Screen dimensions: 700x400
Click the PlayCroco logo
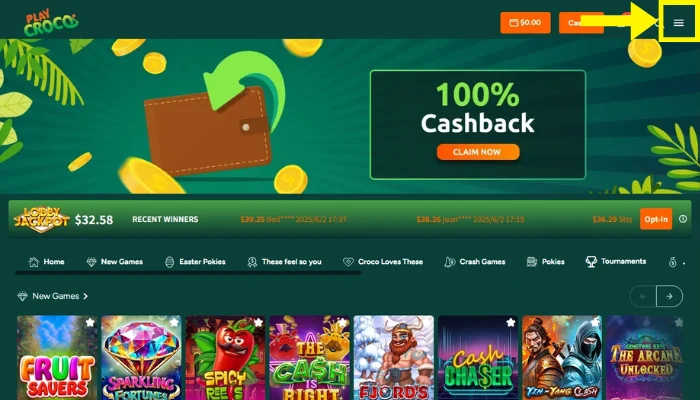click(51, 23)
